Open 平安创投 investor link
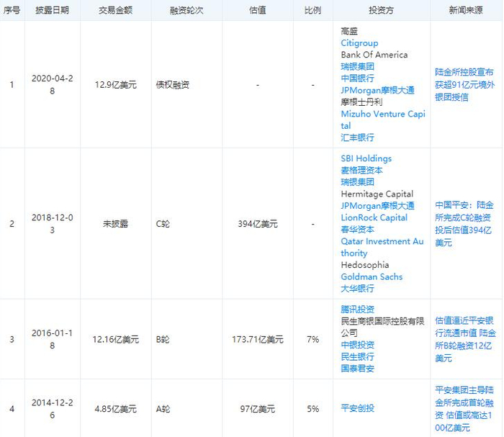The image size is (504, 437). coord(357,408)
